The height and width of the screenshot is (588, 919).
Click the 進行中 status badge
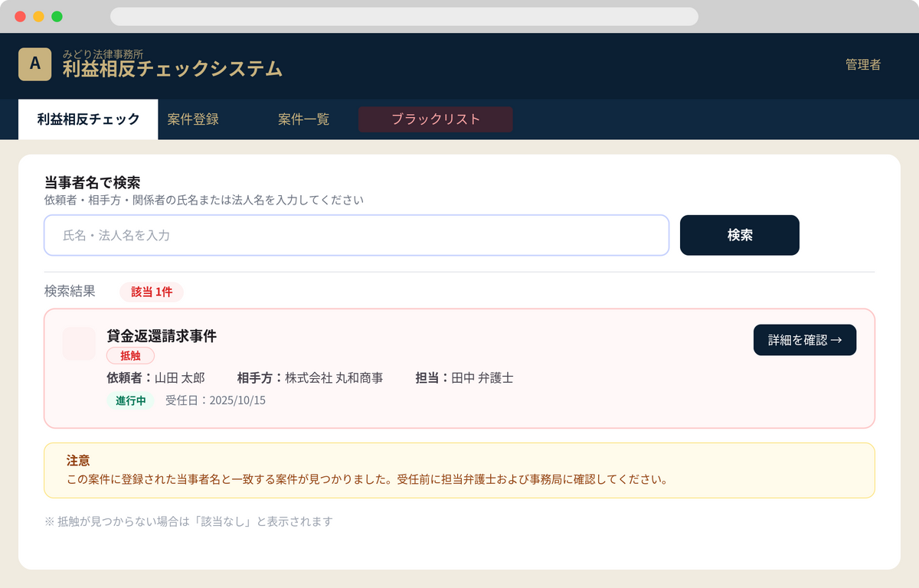tap(130, 400)
